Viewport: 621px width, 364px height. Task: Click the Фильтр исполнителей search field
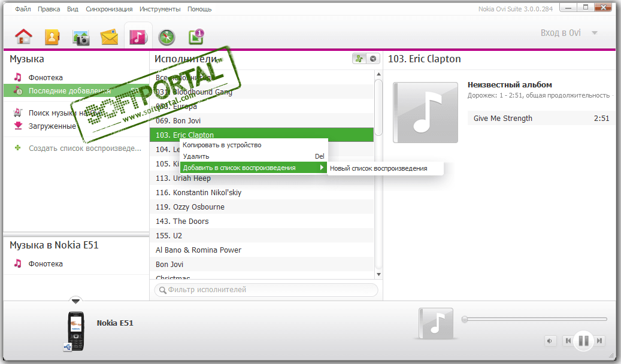266,290
